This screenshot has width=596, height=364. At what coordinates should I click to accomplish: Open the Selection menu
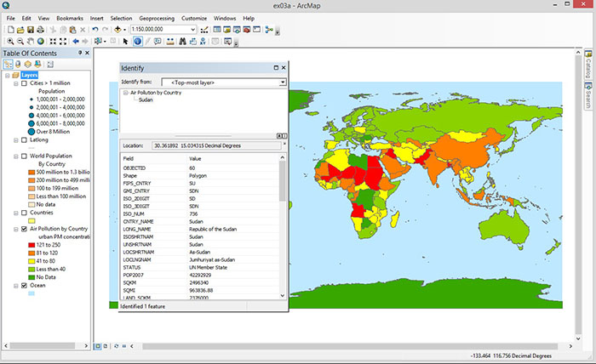coord(121,18)
